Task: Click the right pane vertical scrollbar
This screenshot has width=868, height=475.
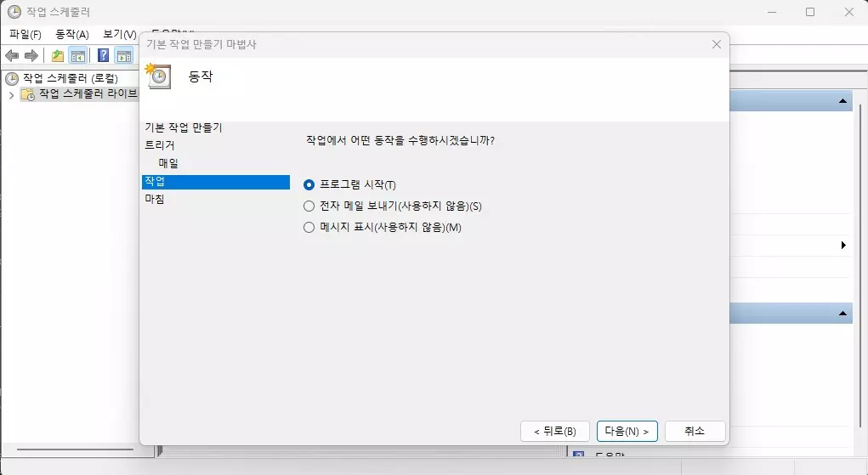Action: click(859, 266)
